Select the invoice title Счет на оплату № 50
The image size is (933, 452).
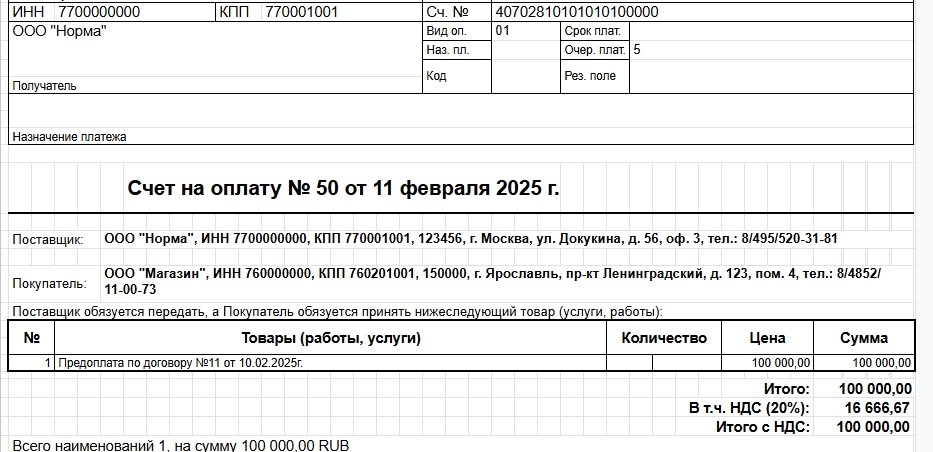[x=343, y=188]
